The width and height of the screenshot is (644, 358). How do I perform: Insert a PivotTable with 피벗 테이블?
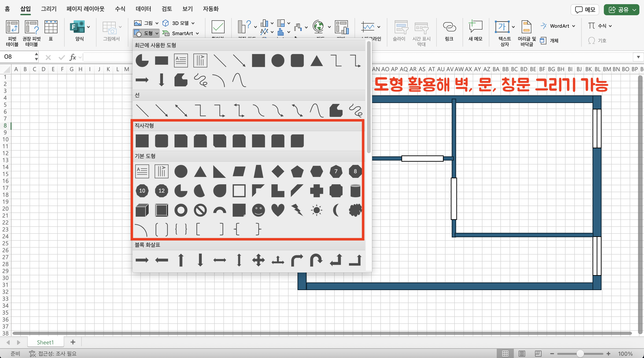pos(12,33)
